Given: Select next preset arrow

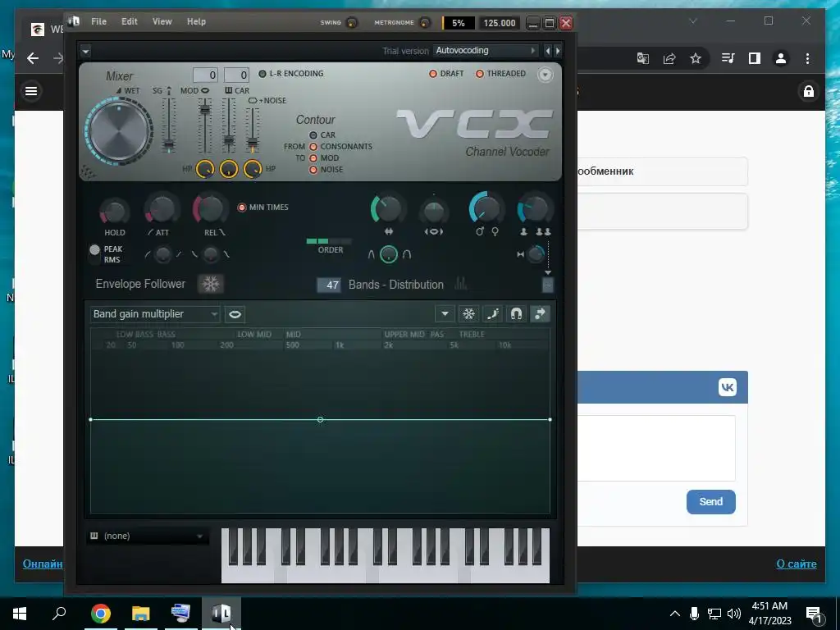Looking at the screenshot, I should click(x=558, y=50).
